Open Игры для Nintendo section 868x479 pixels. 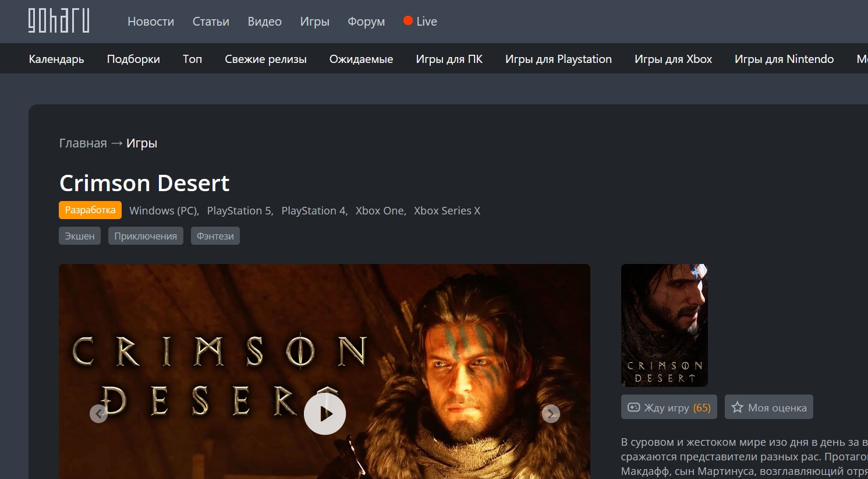784,59
